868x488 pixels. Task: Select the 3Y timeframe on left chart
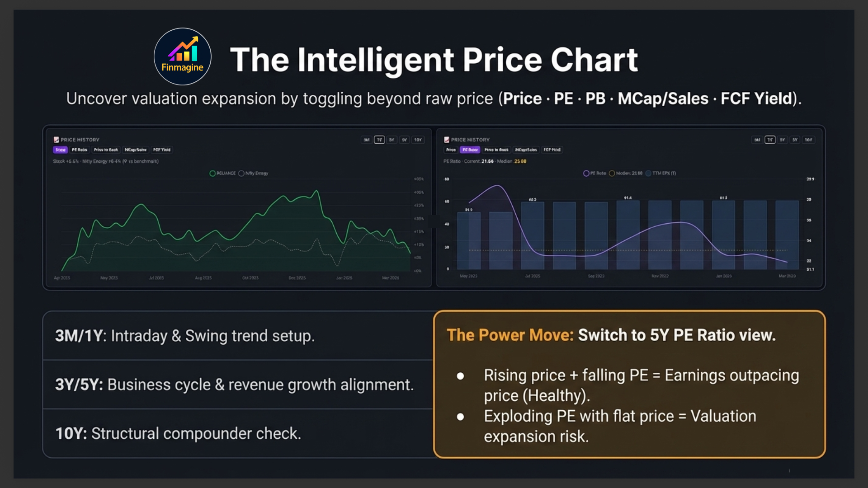[x=392, y=140]
